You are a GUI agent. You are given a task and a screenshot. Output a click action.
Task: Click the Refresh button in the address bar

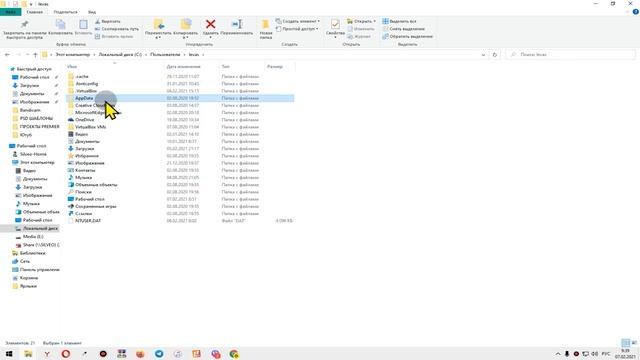495,55
